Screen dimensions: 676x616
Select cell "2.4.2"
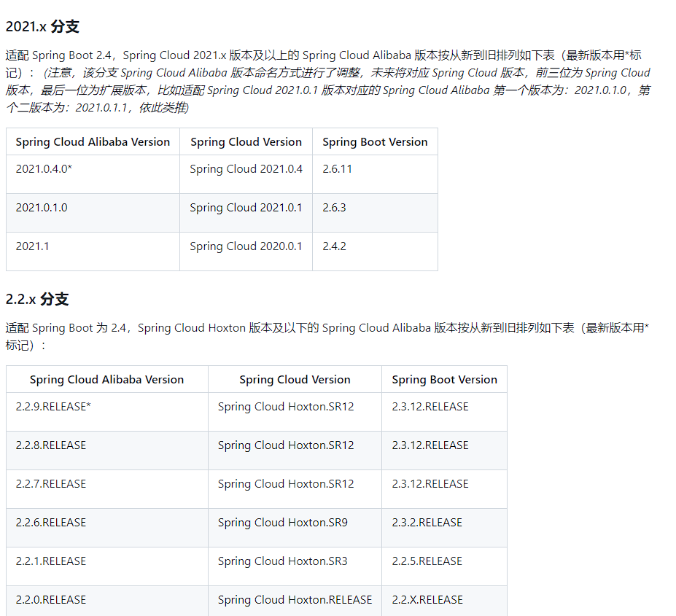(375, 252)
